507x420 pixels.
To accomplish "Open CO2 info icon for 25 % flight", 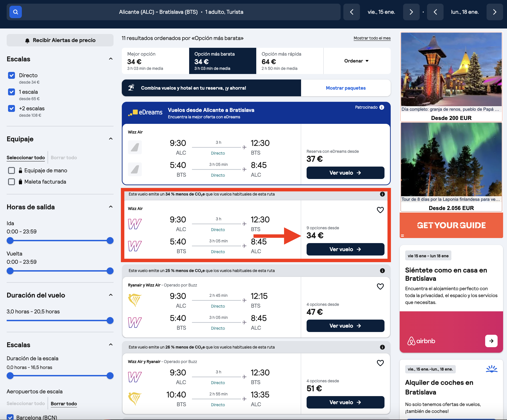I will point(382,271).
